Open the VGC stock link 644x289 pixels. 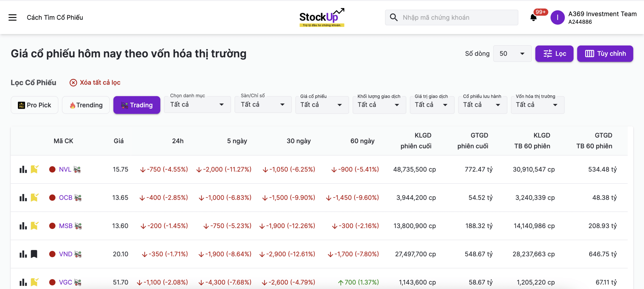[65, 282]
